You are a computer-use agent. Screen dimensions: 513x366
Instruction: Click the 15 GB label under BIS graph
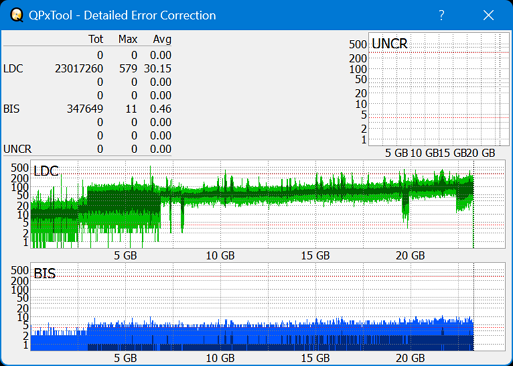click(315, 358)
